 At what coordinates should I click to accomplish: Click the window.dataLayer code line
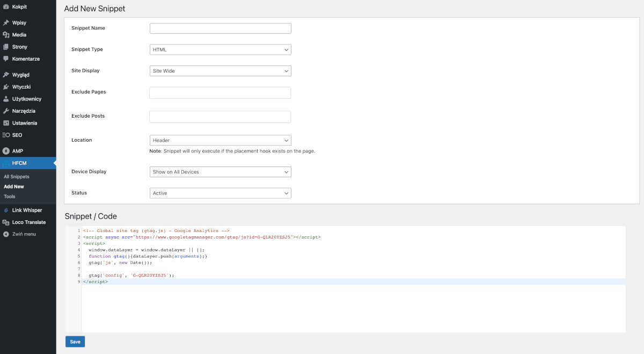tap(147, 250)
